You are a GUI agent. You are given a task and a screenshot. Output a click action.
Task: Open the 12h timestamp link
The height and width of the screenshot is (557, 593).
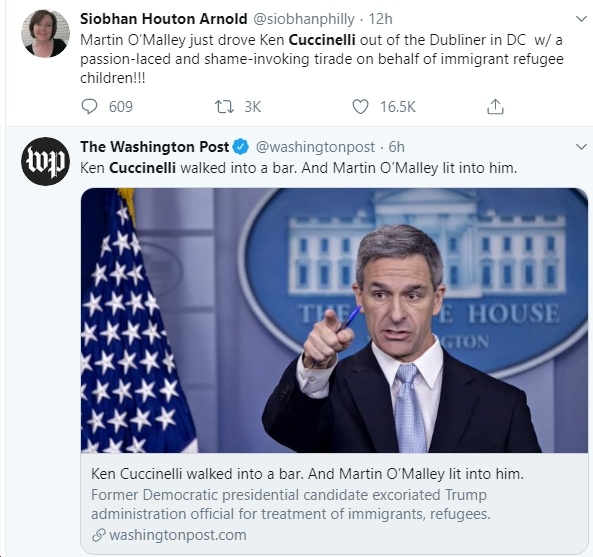[x=380, y=19]
